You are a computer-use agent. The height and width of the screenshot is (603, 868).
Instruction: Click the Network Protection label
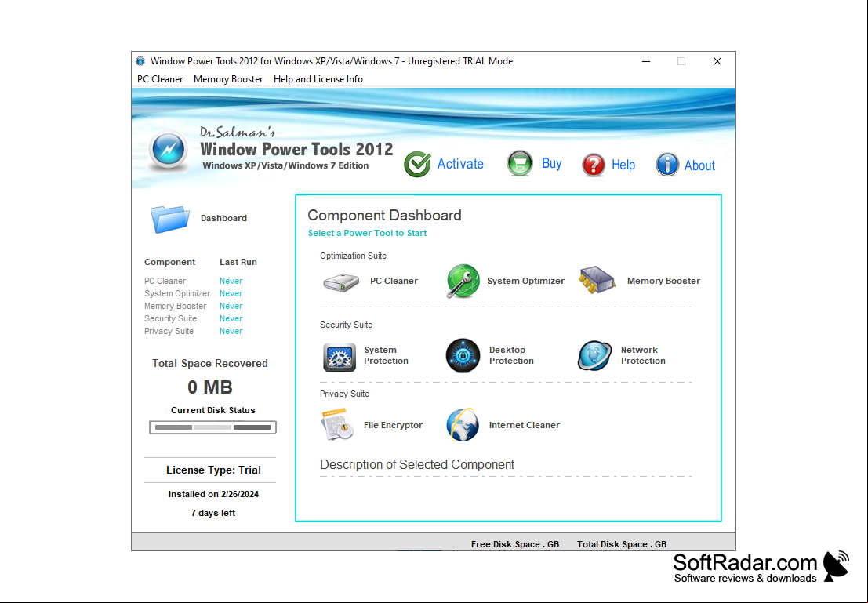tap(643, 355)
